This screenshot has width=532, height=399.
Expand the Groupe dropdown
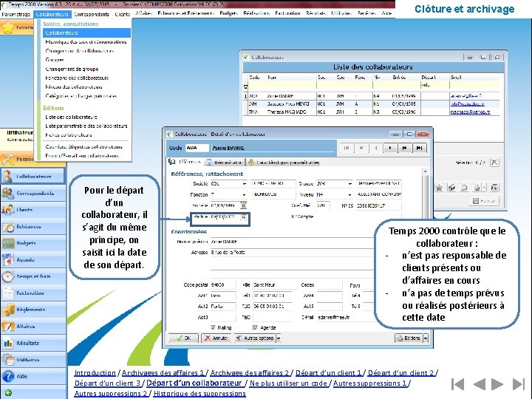(349, 183)
